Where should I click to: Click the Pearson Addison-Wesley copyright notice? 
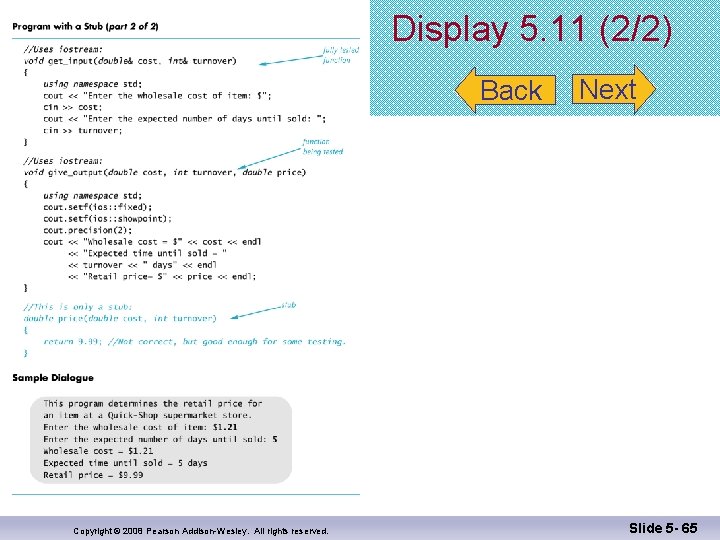pyautogui.click(x=201, y=531)
